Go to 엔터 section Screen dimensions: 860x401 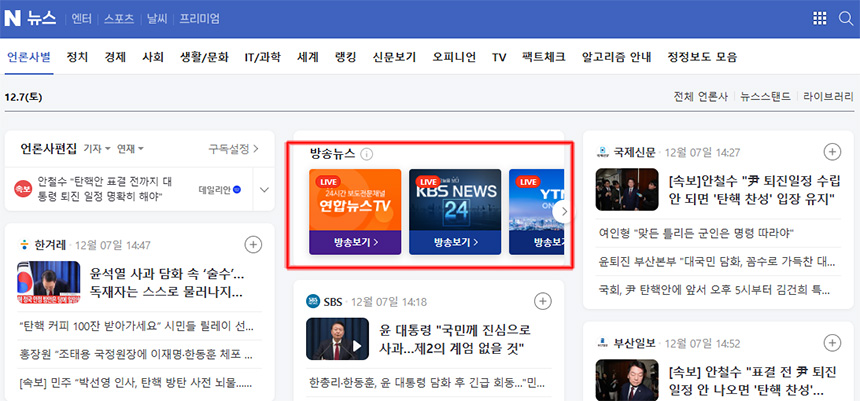pyautogui.click(x=82, y=19)
